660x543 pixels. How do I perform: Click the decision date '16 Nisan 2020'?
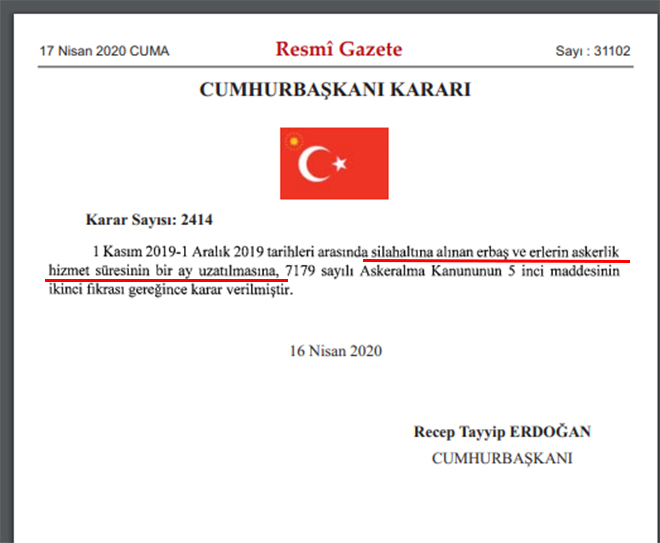[x=335, y=351]
